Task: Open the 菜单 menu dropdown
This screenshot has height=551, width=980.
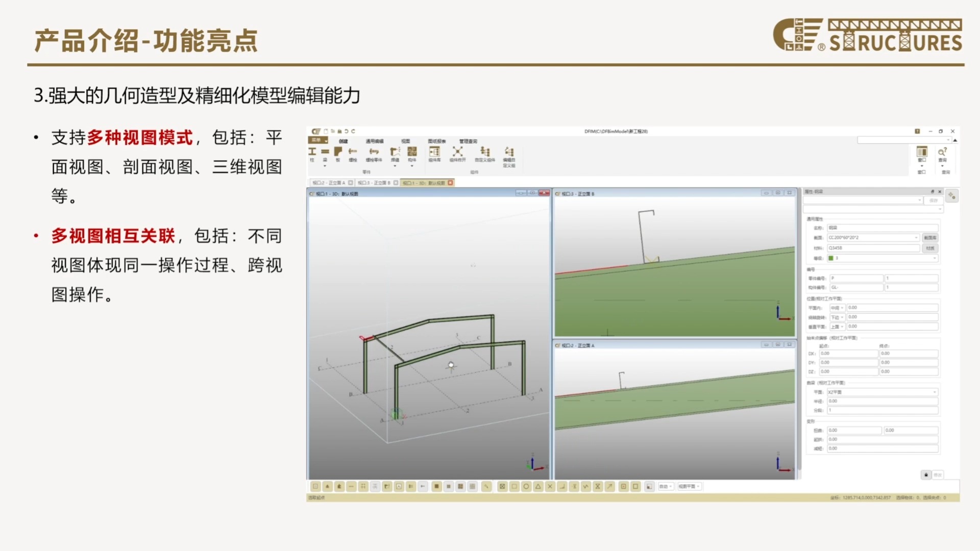Action: (318, 140)
